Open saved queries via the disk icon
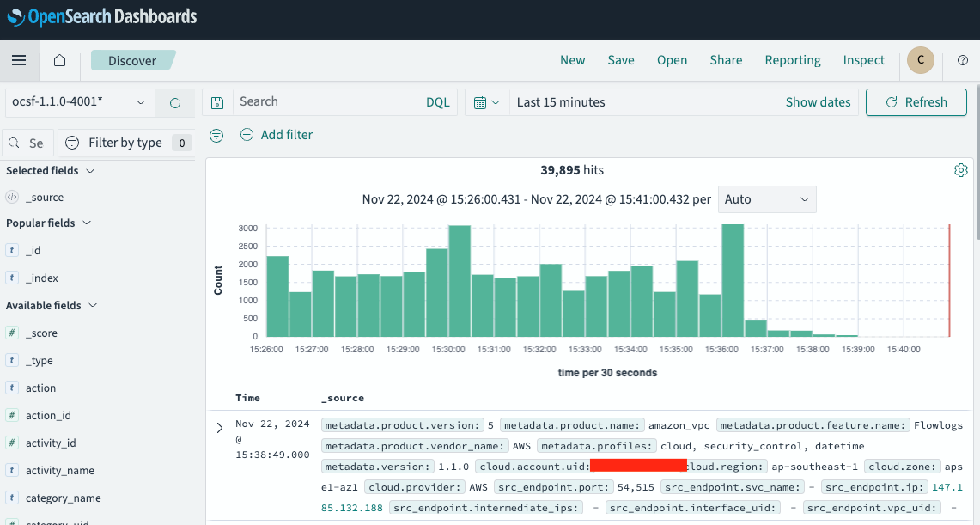The width and height of the screenshot is (980, 525). pyautogui.click(x=217, y=102)
